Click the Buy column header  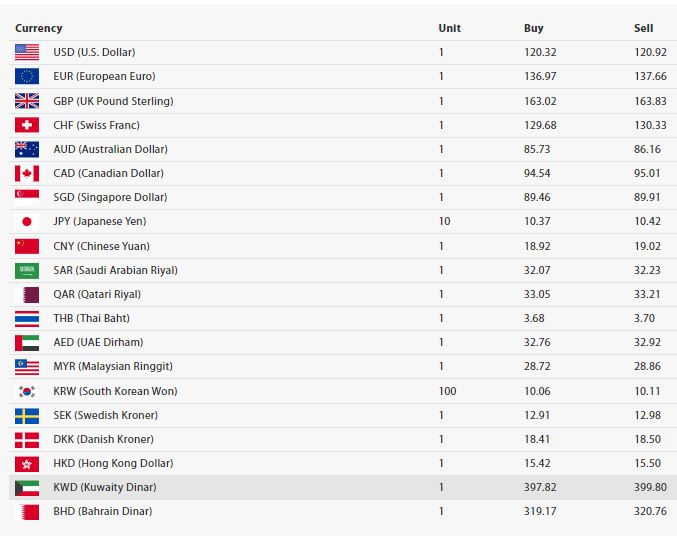point(534,28)
